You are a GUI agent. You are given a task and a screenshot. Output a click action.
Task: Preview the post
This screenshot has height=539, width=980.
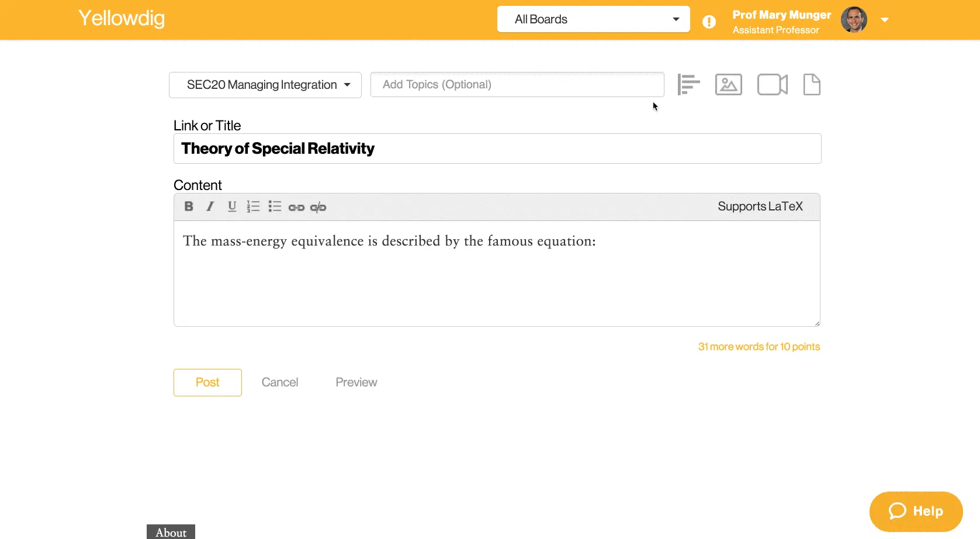tap(356, 382)
